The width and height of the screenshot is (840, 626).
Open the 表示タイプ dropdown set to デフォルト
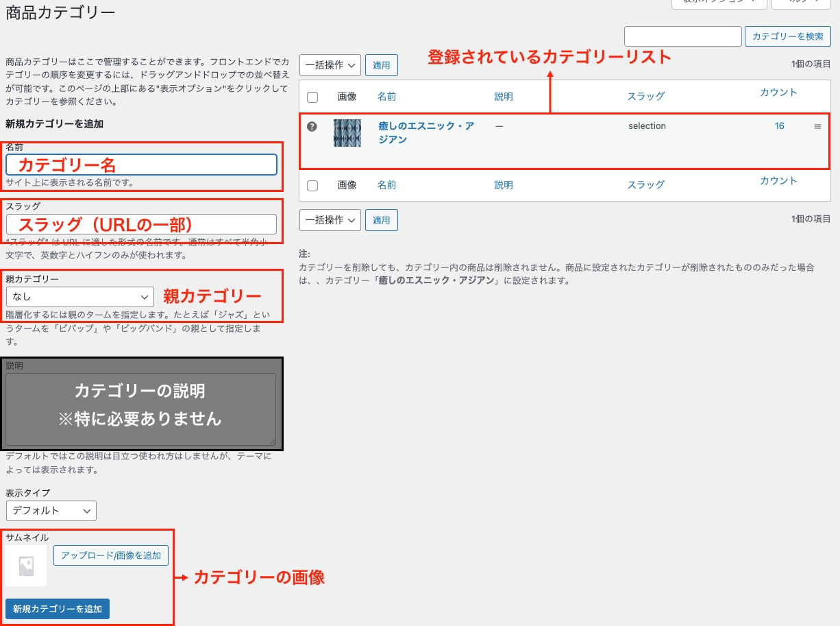(51, 511)
